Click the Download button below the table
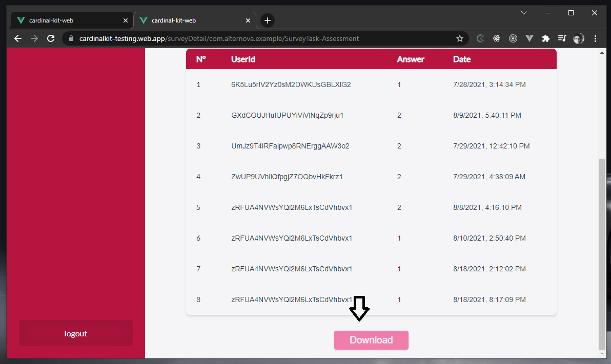The width and height of the screenshot is (611, 364). tap(371, 340)
